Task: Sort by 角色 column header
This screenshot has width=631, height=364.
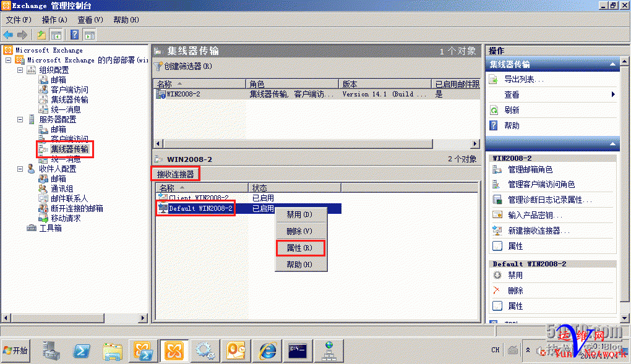Action: click(292, 84)
